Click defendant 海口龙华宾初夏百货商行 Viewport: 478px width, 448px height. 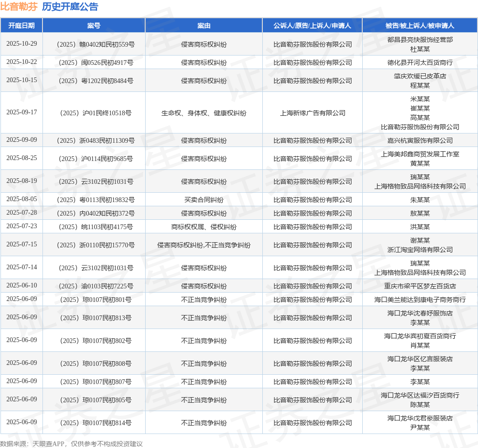click(x=420, y=336)
